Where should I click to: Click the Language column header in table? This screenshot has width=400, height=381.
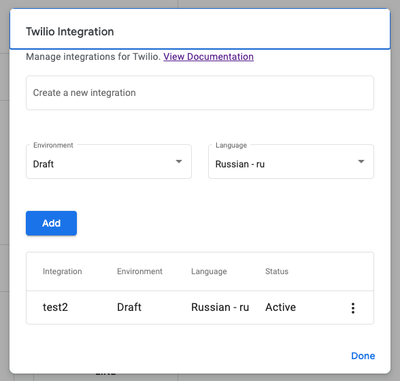209,271
